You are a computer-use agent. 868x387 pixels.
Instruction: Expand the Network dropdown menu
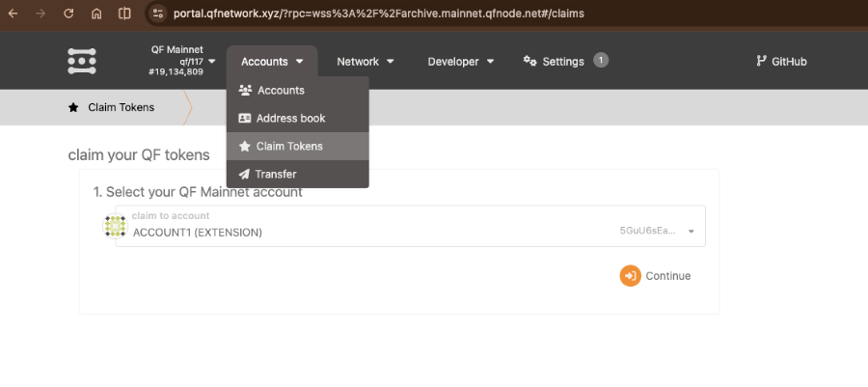tap(365, 62)
